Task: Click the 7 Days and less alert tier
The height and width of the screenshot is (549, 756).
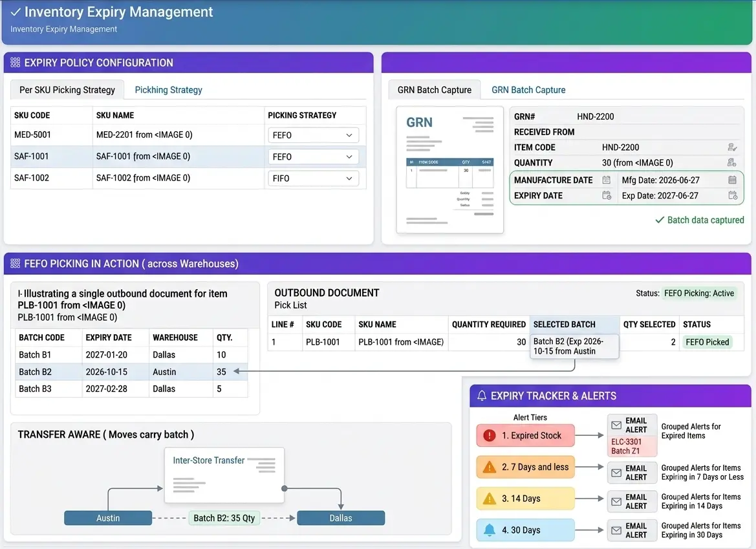Action: click(526, 467)
